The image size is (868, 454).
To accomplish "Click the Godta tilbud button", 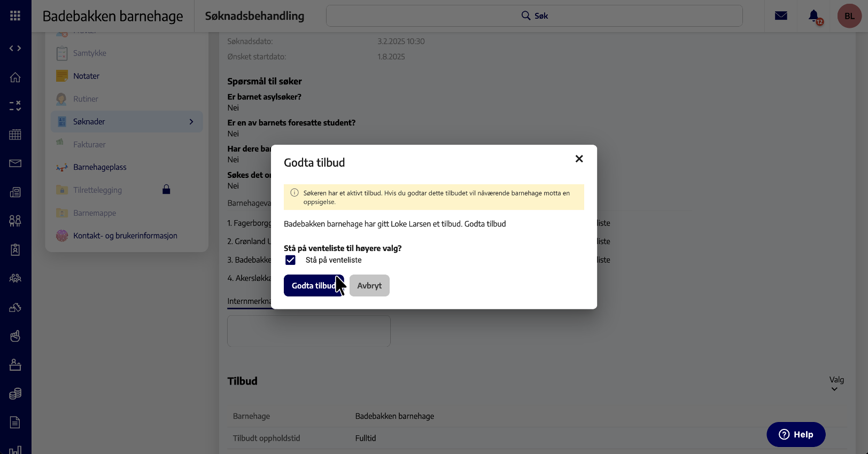I will pyautogui.click(x=313, y=286).
